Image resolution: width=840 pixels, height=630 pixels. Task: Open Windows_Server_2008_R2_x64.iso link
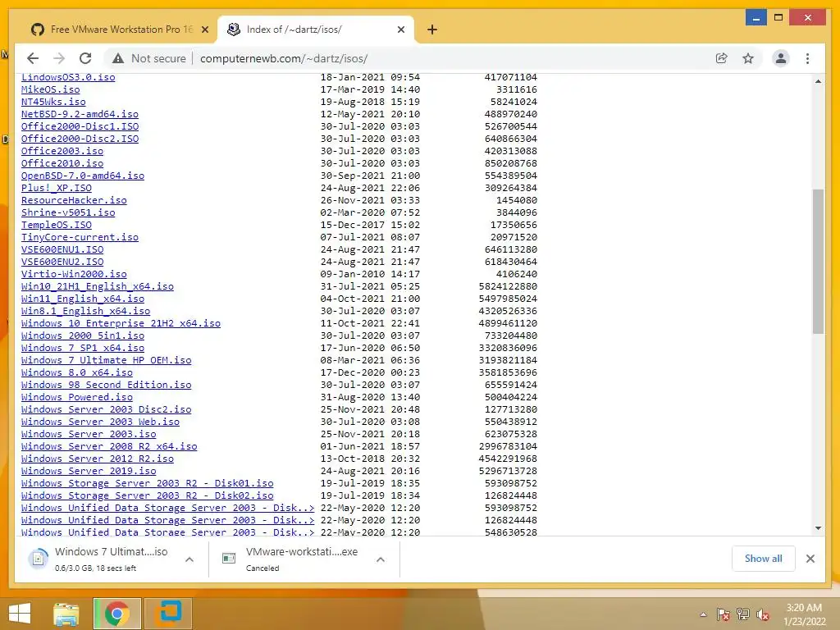[109, 447]
